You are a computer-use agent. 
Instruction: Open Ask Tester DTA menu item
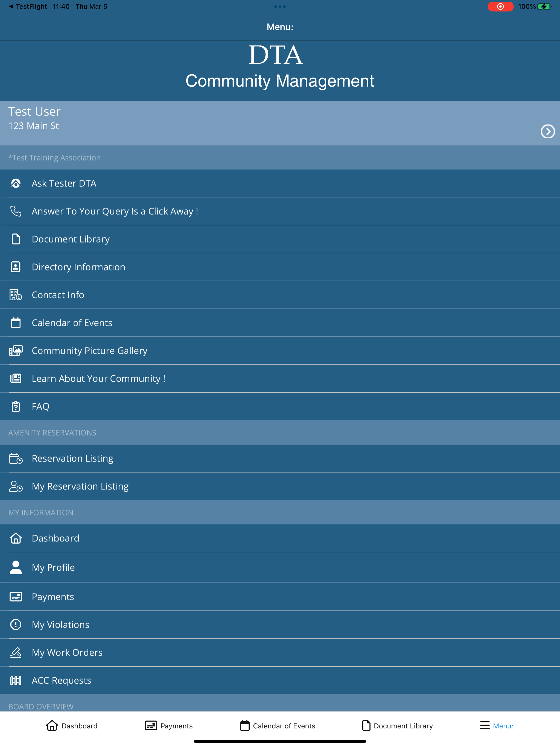(280, 183)
